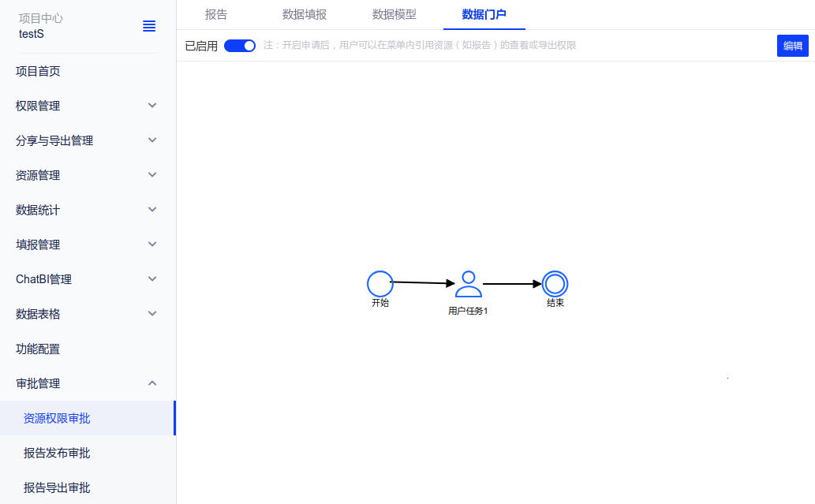
Task: Select the 结束 end event circle
Action: click(x=555, y=283)
